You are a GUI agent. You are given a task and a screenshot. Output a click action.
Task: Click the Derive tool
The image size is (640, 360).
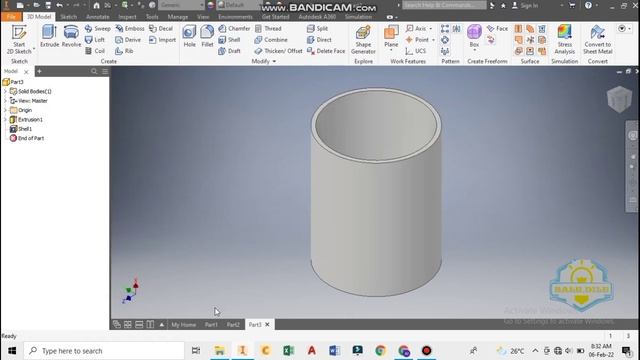(x=128, y=40)
